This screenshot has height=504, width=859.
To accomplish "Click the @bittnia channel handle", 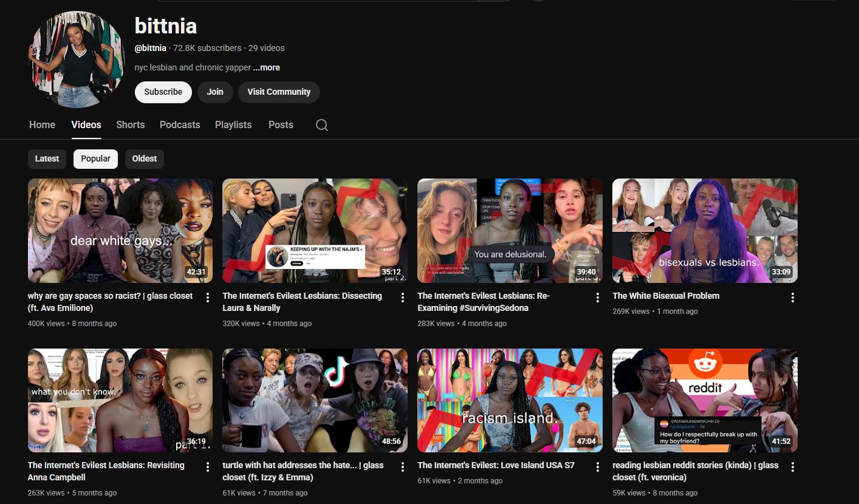I will click(x=150, y=48).
